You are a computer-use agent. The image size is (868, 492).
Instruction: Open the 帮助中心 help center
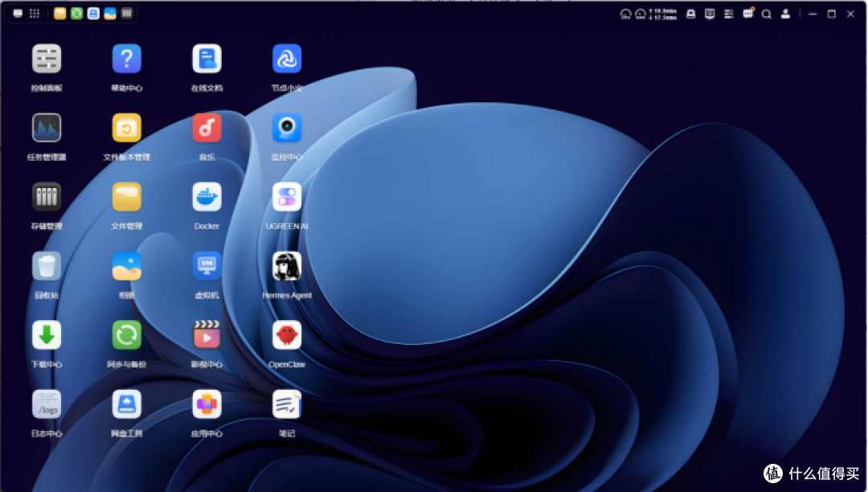(x=127, y=59)
